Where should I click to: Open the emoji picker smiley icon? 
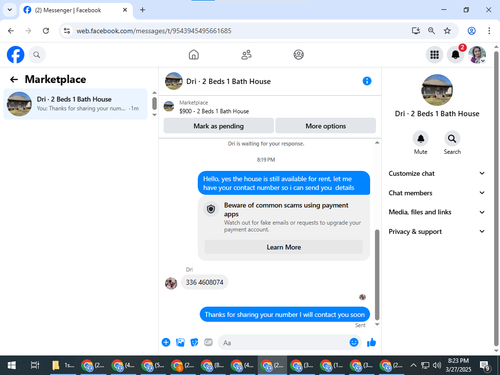point(354,342)
